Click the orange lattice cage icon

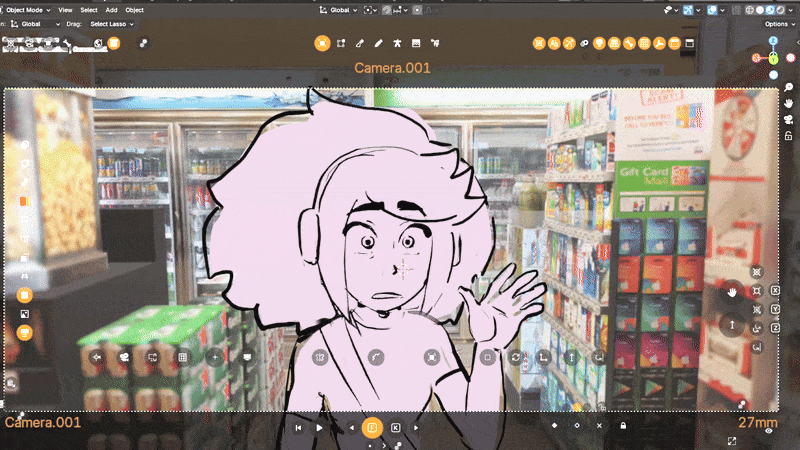tap(614, 43)
